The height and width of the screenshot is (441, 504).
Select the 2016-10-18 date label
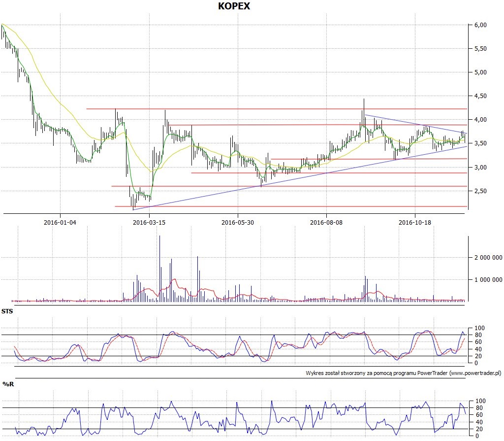[414, 222]
